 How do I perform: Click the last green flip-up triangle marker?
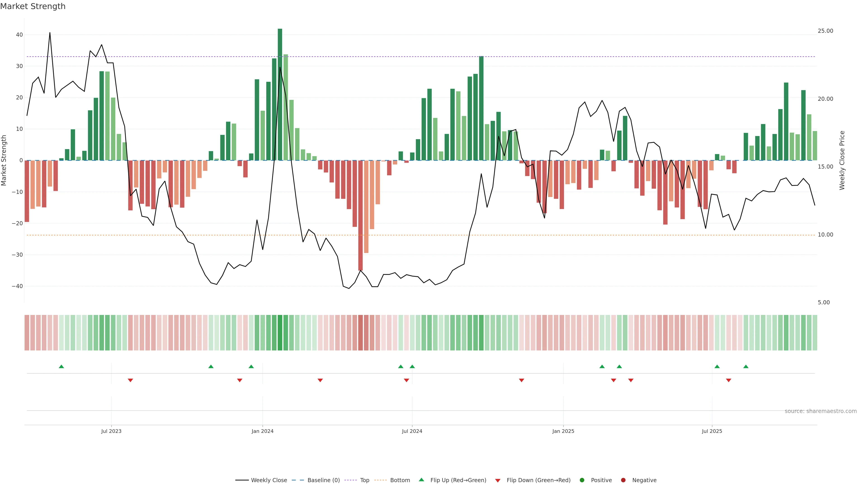[746, 366]
